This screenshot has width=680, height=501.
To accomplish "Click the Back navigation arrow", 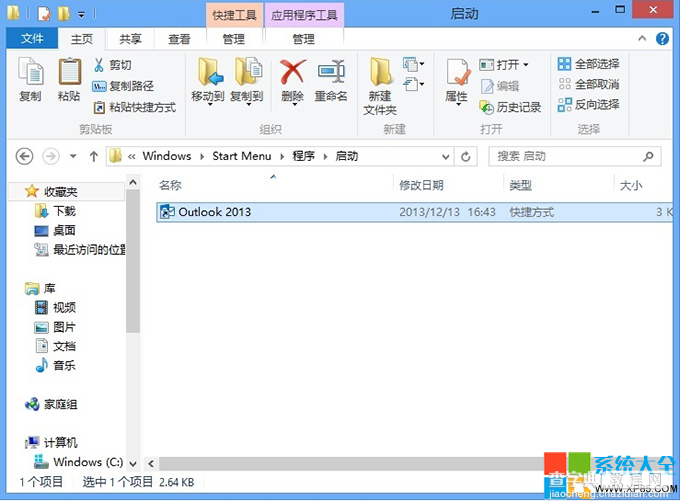I will [24, 156].
